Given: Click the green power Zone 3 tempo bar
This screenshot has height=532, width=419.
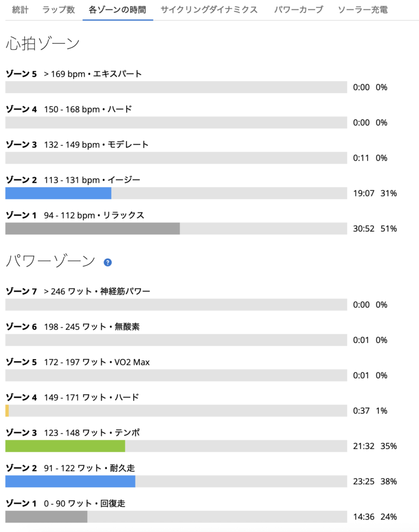Looking at the screenshot, I should (x=65, y=446).
